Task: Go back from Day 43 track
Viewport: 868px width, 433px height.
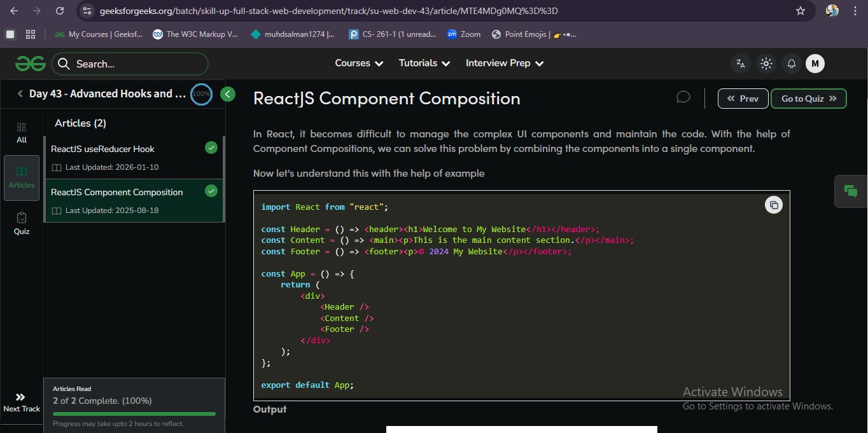Action: [x=20, y=94]
